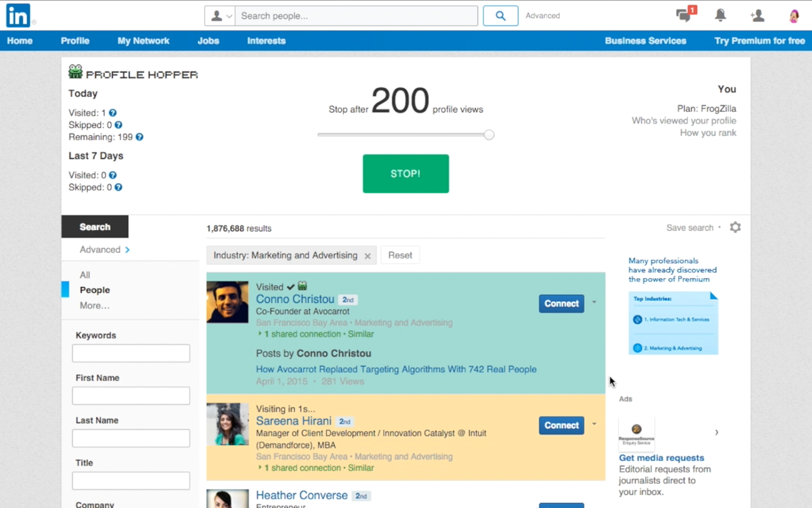Click Try Premium for free

(x=760, y=41)
